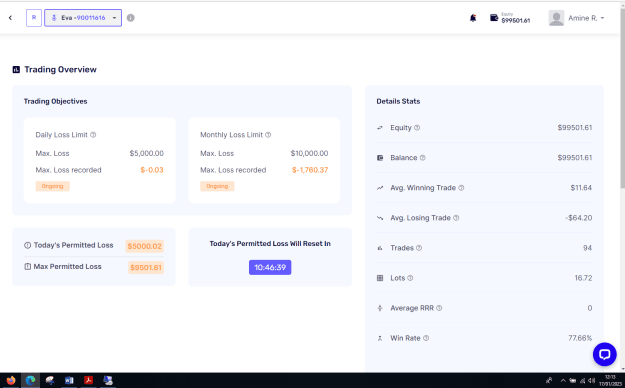Click the $9501.61 max permitted loss value
The height and width of the screenshot is (388, 625).
(x=146, y=267)
